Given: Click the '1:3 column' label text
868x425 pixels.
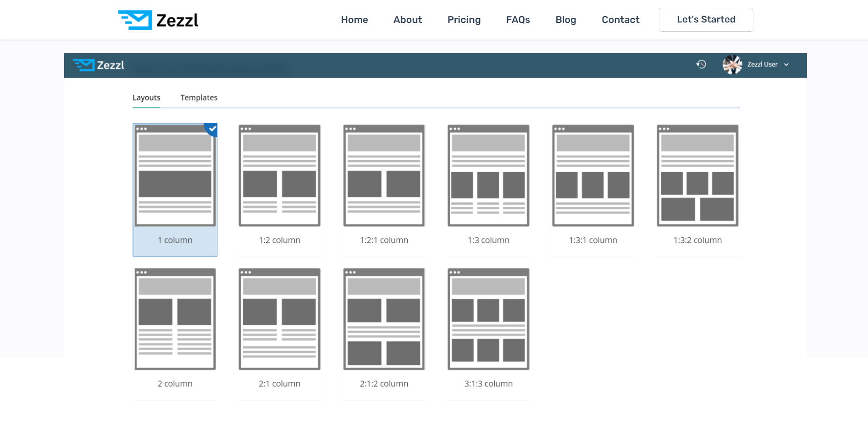Looking at the screenshot, I should 489,240.
